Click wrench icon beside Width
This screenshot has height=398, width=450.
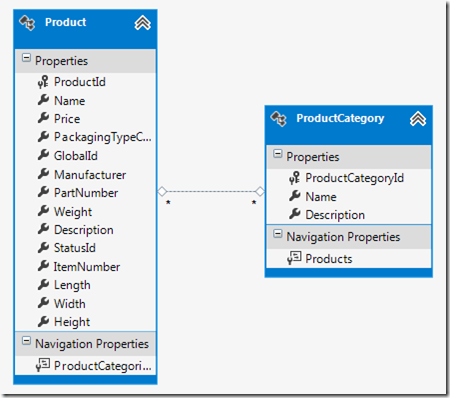(x=43, y=303)
